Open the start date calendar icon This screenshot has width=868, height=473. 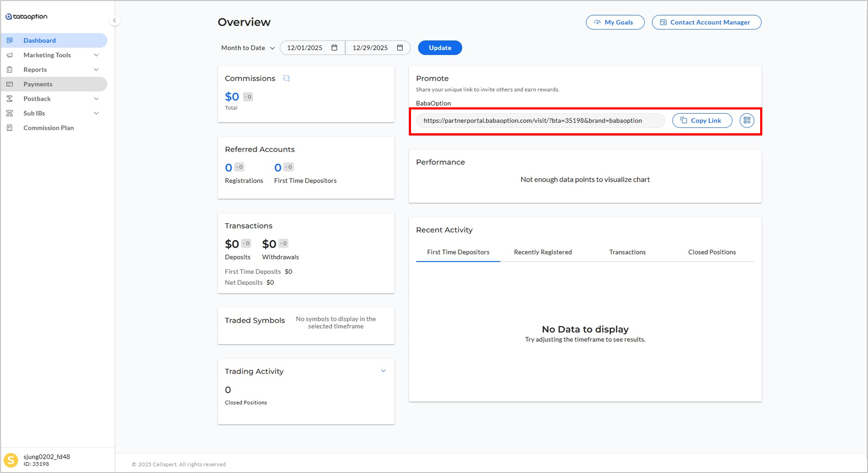[334, 48]
